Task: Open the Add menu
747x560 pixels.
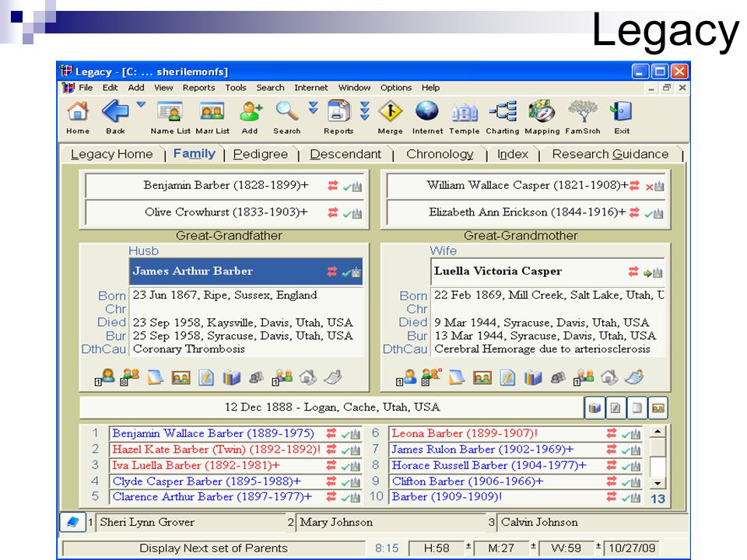Action: (136, 88)
